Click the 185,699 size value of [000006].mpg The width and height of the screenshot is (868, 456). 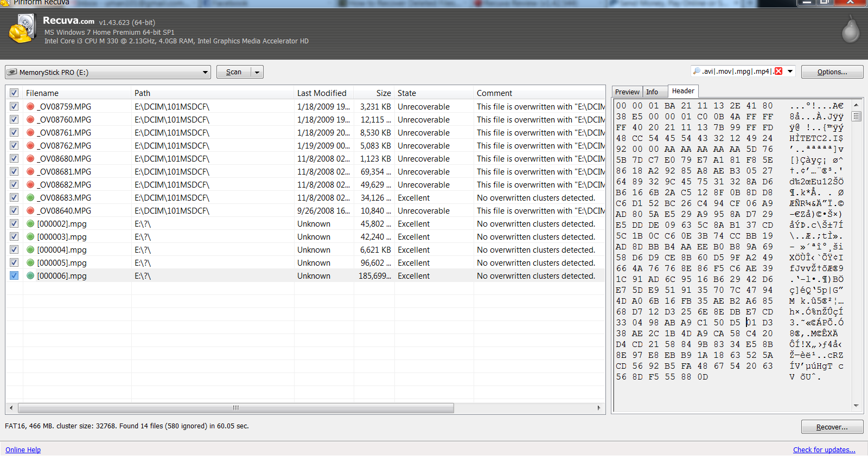pyautogui.click(x=375, y=276)
